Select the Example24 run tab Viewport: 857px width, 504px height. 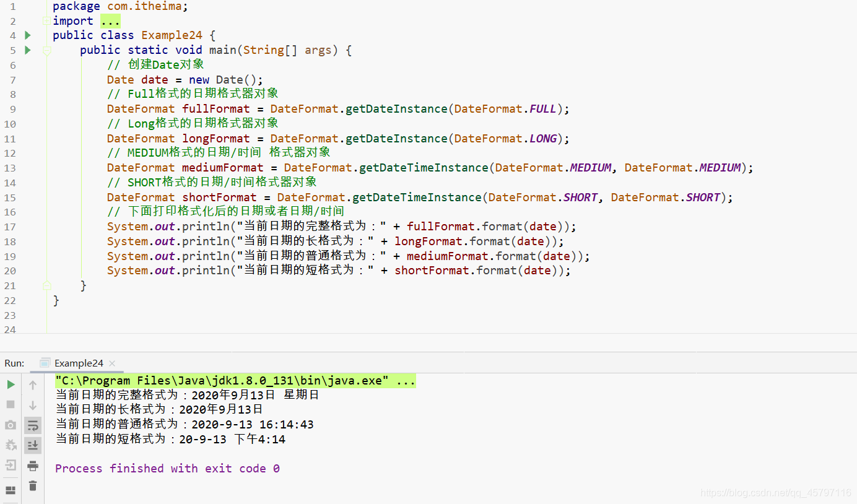(79, 363)
